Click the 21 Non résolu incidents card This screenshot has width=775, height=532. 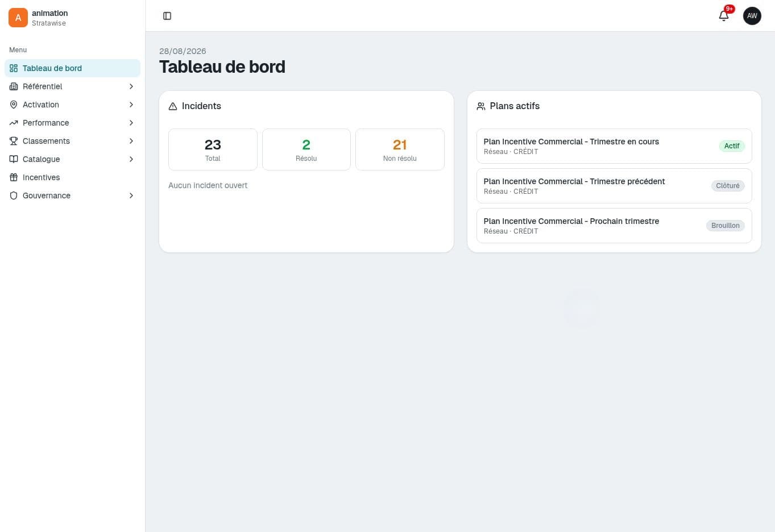point(400,149)
